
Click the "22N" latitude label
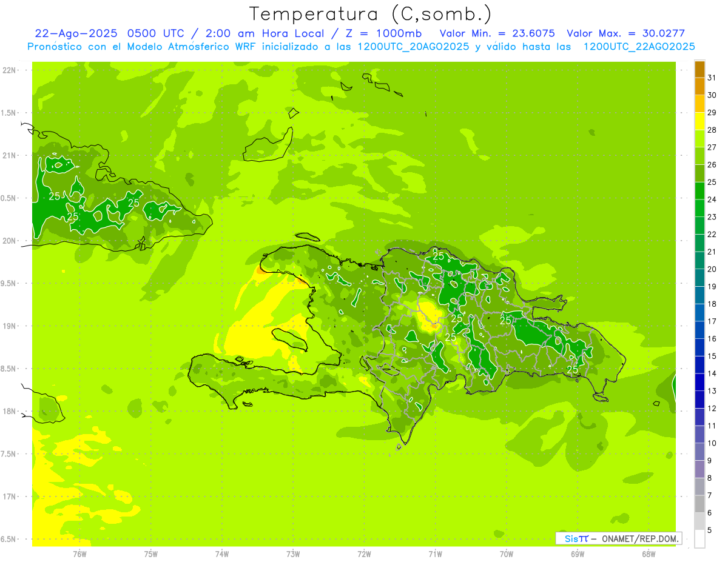(9, 70)
